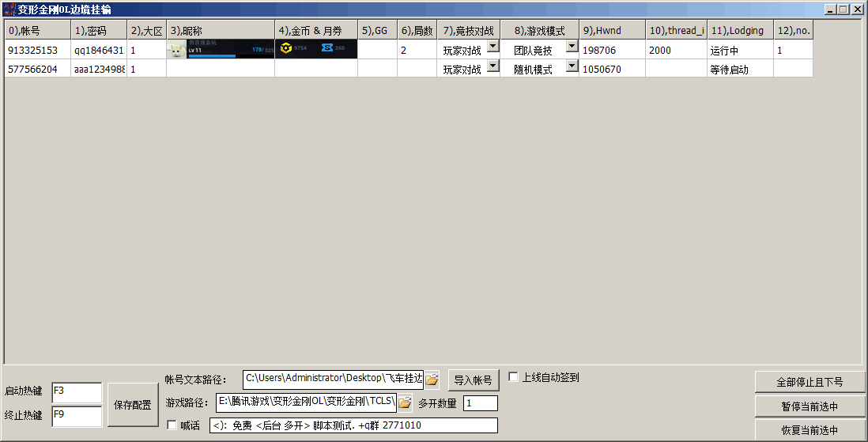Click the 11),Lodging column header
Image resolution: width=868 pixels, height=442 pixels.
pos(740,31)
